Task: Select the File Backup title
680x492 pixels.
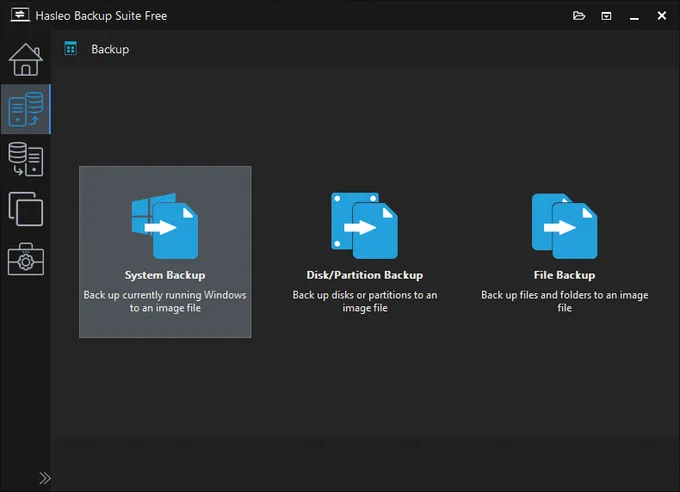Action: [564, 275]
